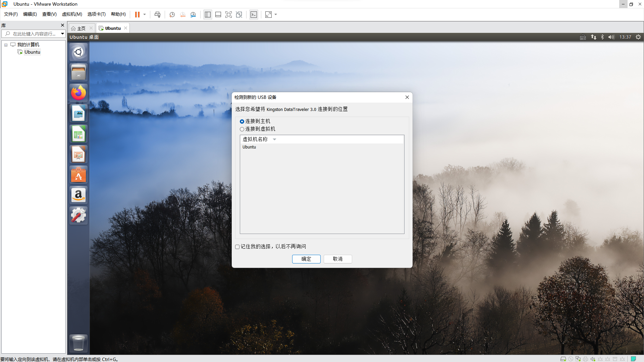The width and height of the screenshot is (644, 362).
Task: Click the 虚拟机名称 column header
Action: (255, 139)
